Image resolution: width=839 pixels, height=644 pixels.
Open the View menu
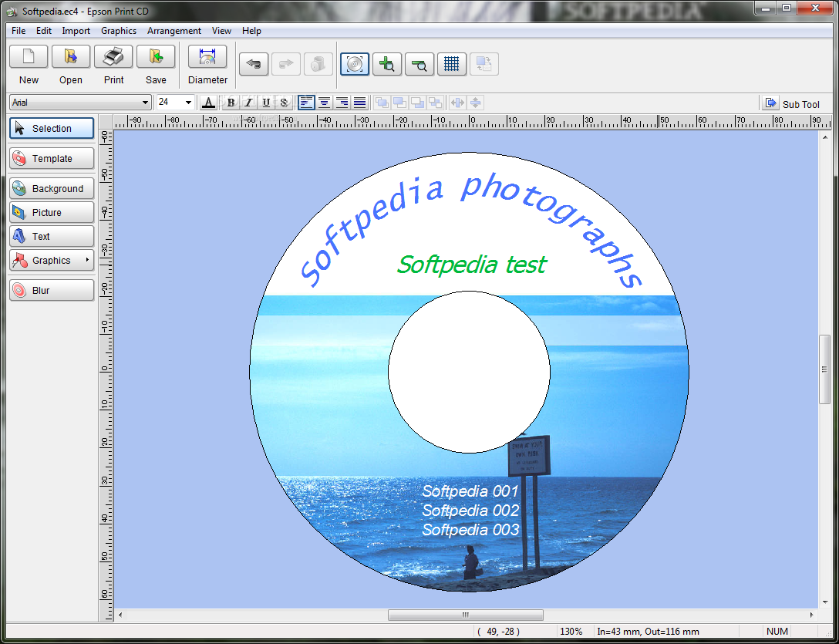(221, 31)
